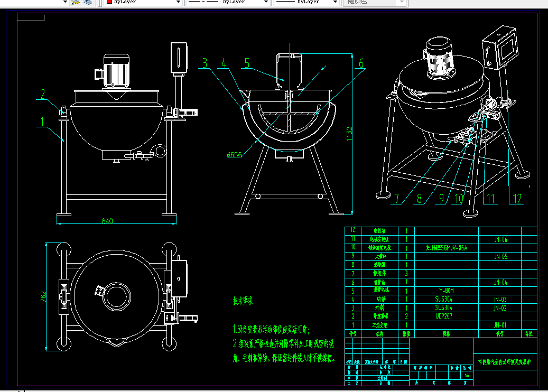Image resolution: width=548 pixels, height=392 pixels.
Task: Click the layer previous stacked-sheets icon
Action: click(88, 2)
